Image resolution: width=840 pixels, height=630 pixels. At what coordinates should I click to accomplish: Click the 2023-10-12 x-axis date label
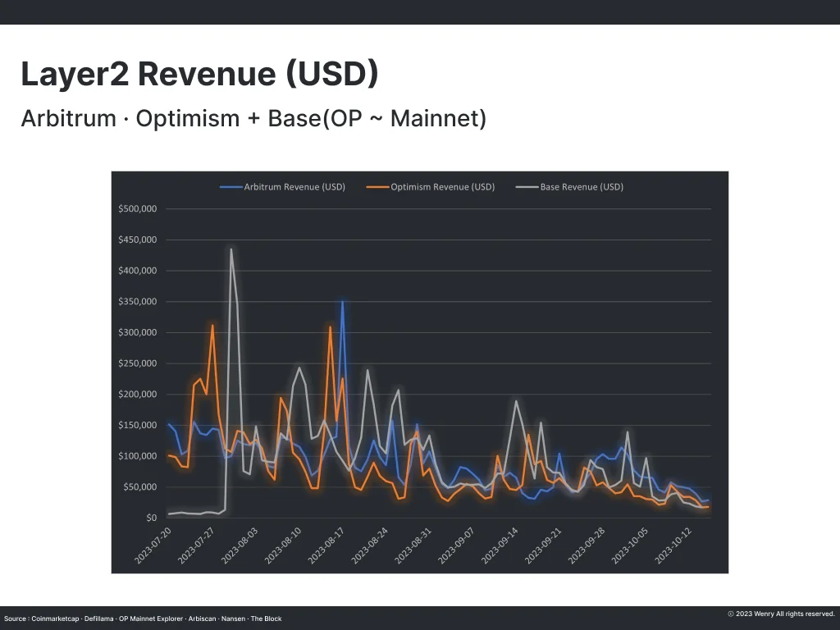673,546
